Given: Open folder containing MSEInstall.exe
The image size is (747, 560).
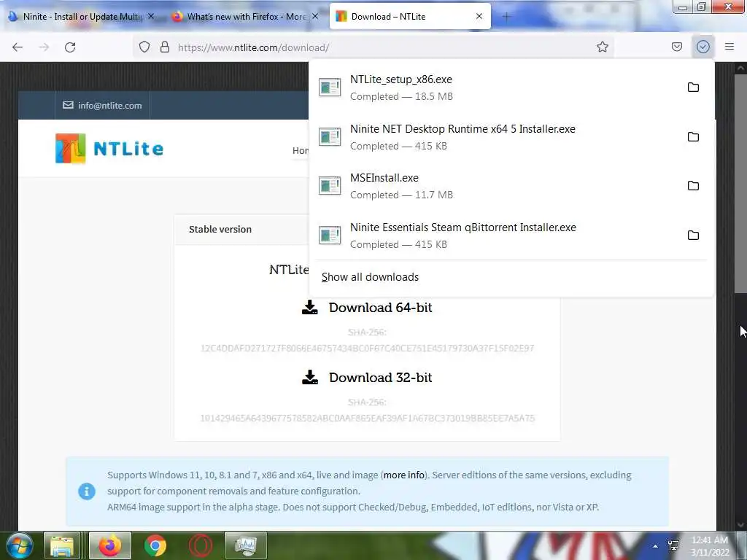Looking at the screenshot, I should pos(693,186).
